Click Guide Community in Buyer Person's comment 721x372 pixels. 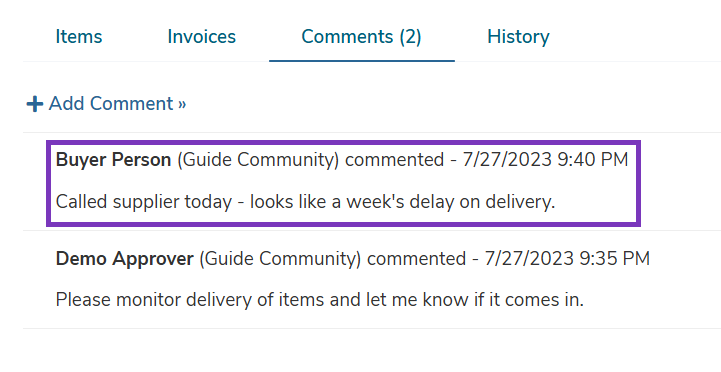click(x=258, y=160)
